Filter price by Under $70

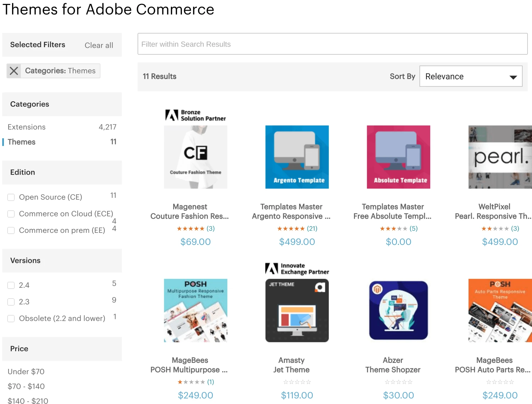(x=26, y=372)
